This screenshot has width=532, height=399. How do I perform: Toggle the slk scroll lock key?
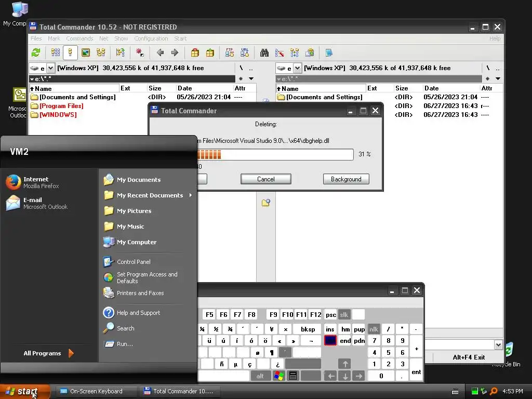(344, 314)
